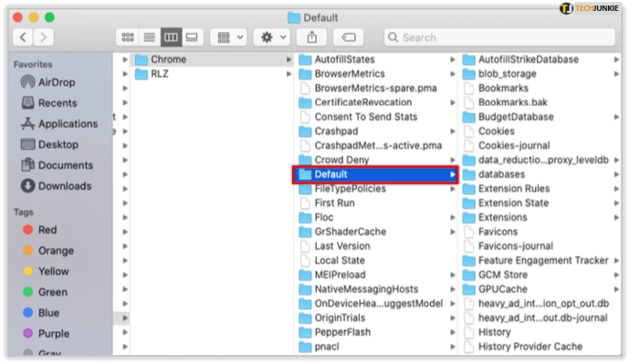630x364 pixels.
Task: Open Downloads in the sidebar
Action: [x=57, y=186]
